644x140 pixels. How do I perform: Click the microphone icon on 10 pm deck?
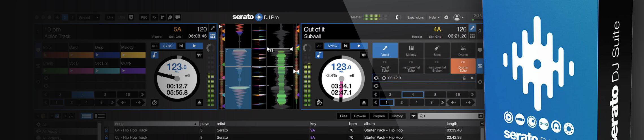(213, 28)
